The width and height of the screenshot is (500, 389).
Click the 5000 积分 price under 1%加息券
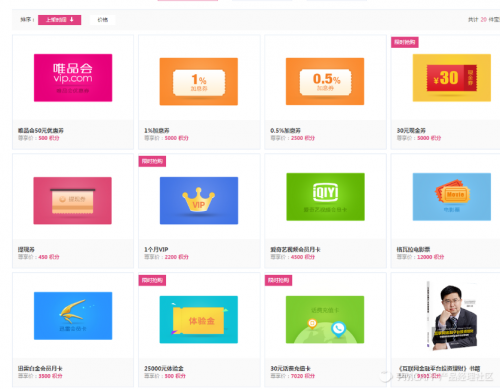tap(176, 138)
